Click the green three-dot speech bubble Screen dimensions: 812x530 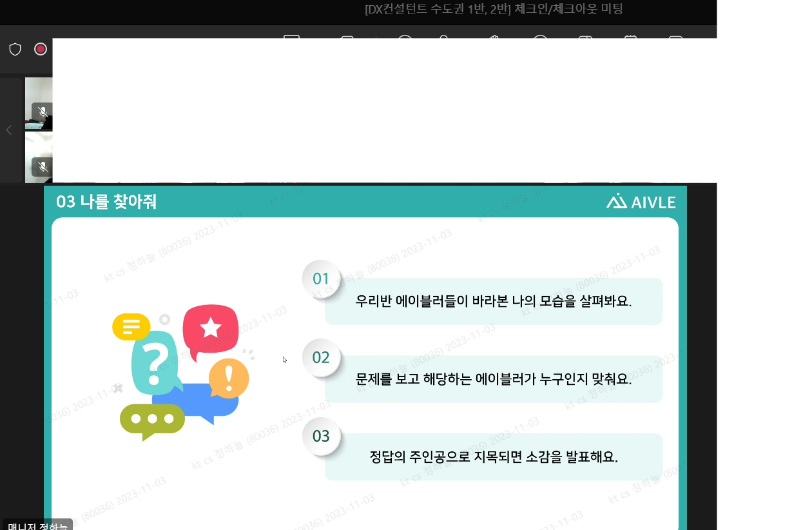click(152, 420)
